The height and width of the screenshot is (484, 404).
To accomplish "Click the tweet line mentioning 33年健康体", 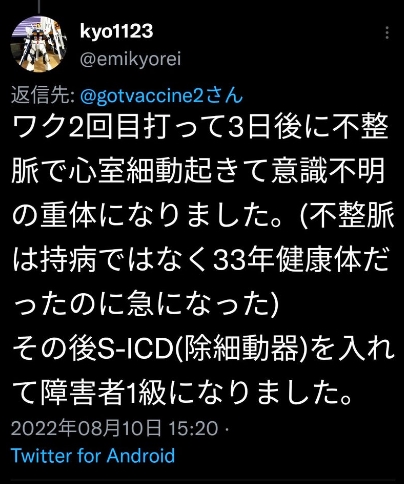I will (x=201, y=260).
